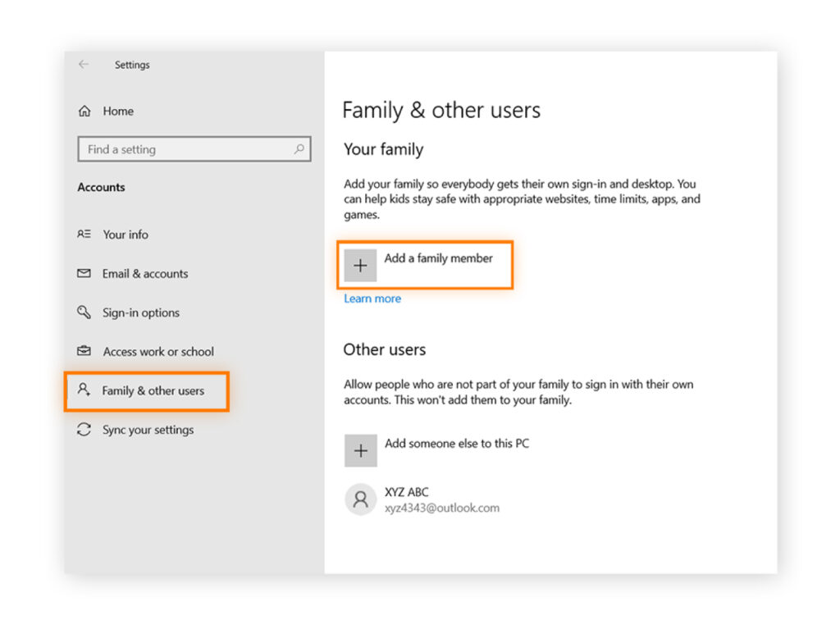Select the Your info person icon
Viewport: 840px width, 629px height.
click(84, 234)
